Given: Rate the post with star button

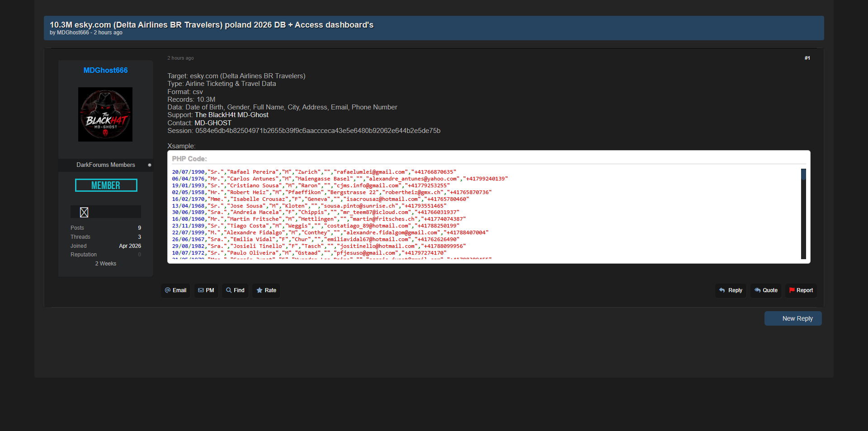Looking at the screenshot, I should coord(266,290).
